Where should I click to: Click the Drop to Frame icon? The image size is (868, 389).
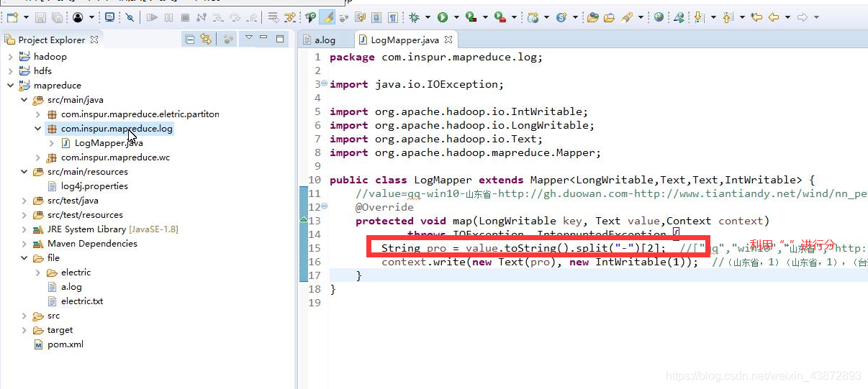point(274,17)
